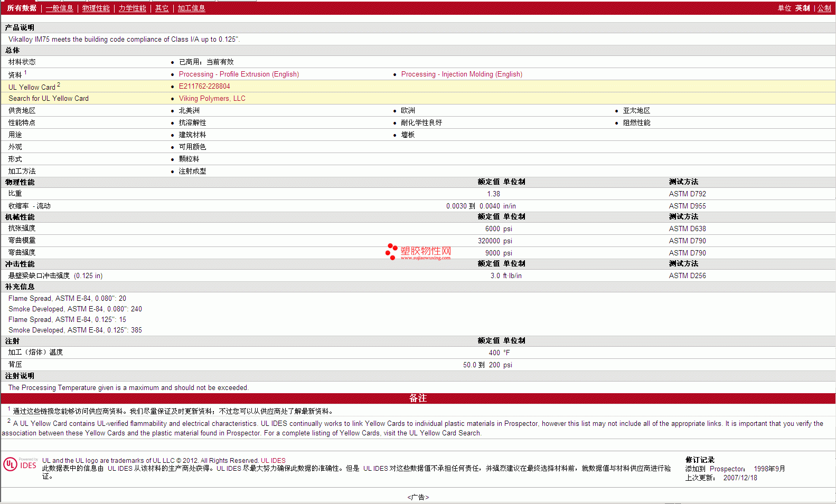Click the 注射成型 processing method entry
836x504 pixels.
click(x=193, y=172)
